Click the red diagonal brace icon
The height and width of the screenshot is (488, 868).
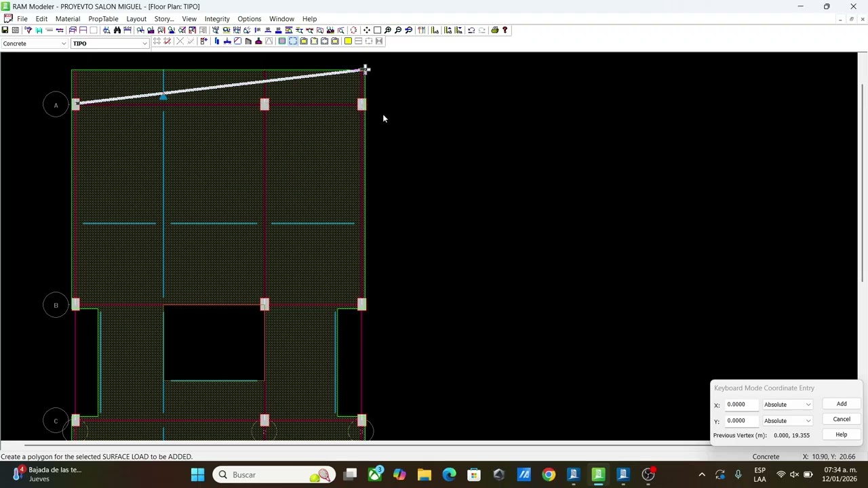pos(237,41)
